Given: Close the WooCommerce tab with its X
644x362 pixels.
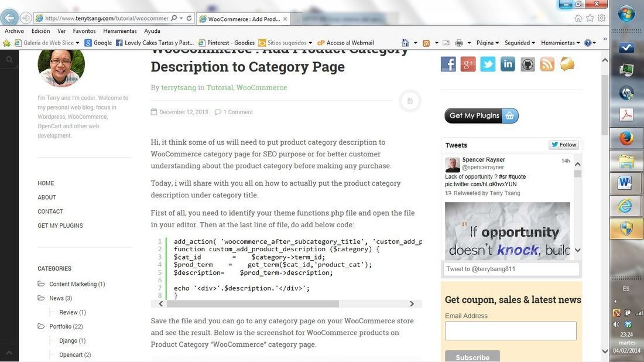Looking at the screenshot, I should [285, 19].
